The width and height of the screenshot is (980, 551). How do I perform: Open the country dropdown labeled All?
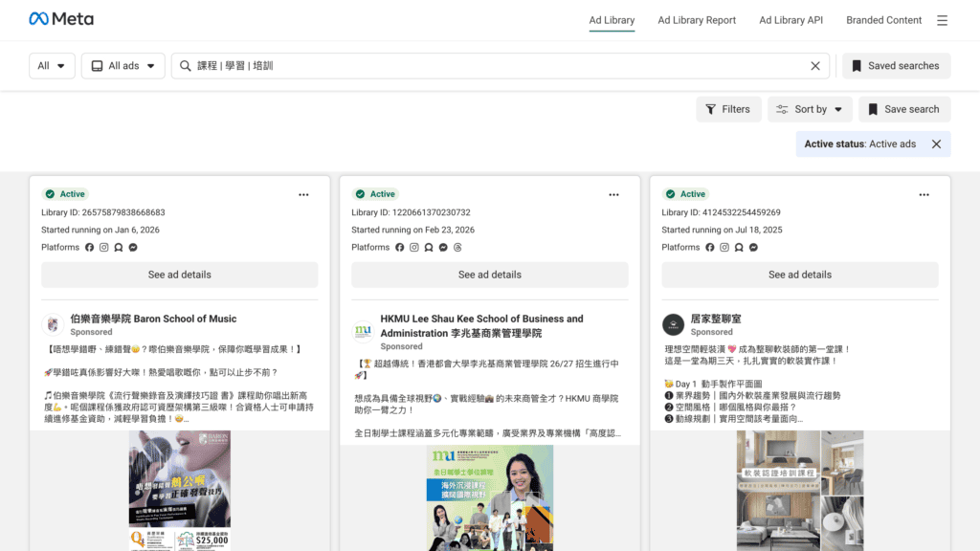(52, 65)
